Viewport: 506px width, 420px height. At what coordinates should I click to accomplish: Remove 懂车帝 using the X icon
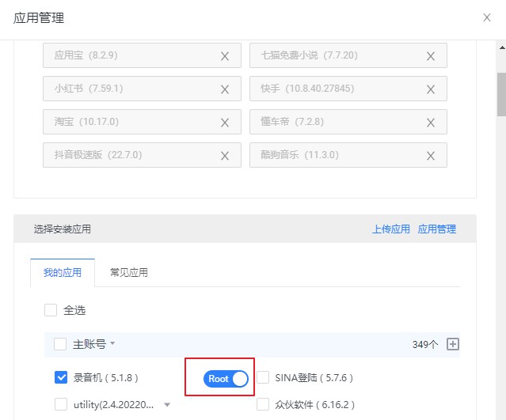431,123
